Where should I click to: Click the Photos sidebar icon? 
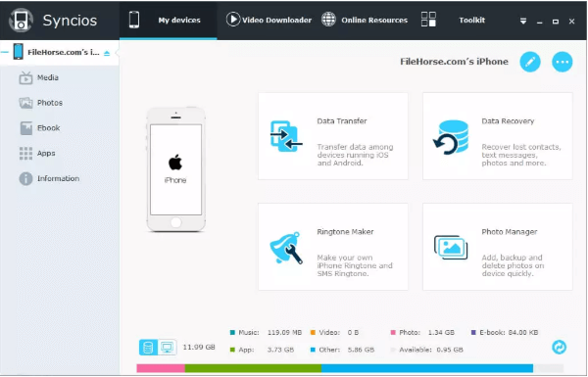pos(25,103)
